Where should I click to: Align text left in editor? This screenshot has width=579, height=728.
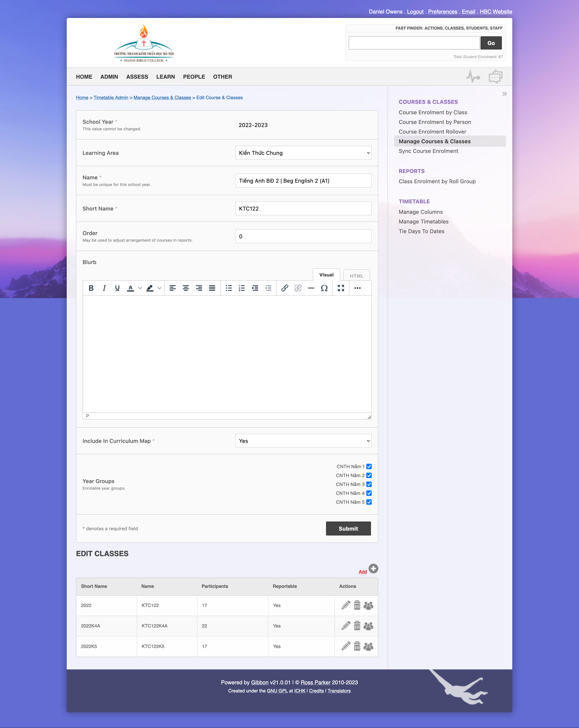pos(173,288)
